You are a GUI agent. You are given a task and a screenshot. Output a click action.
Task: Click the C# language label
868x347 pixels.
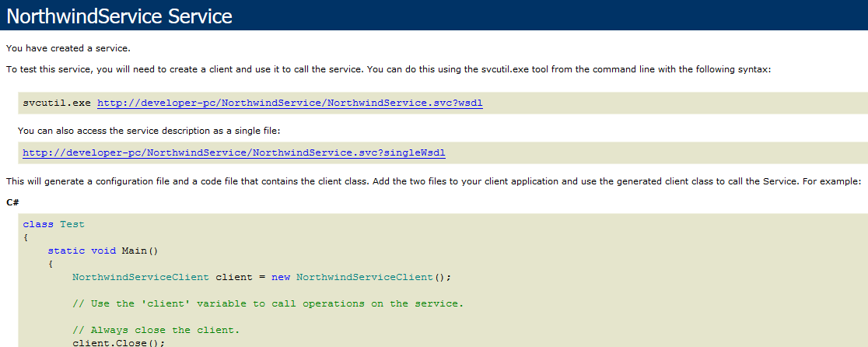pos(12,202)
